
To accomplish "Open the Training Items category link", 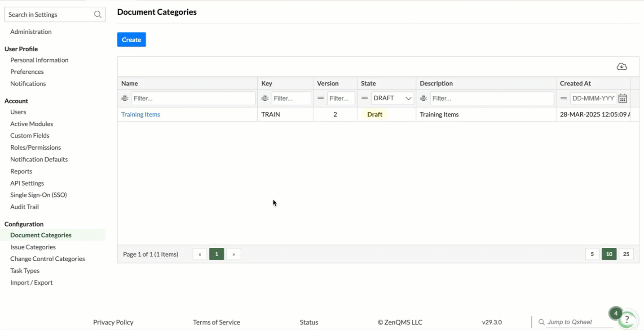I will click(141, 114).
